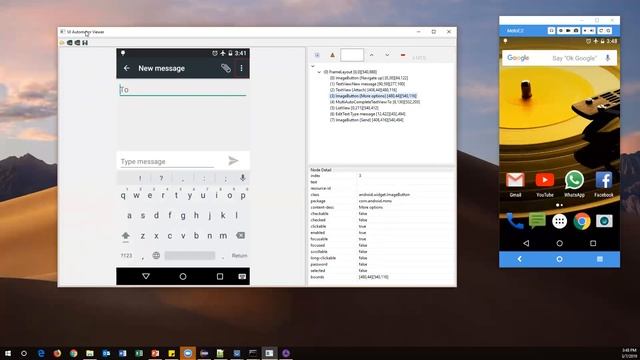
Task: Open the Phone dialer on Mobizen phone dock
Action: click(x=515, y=221)
